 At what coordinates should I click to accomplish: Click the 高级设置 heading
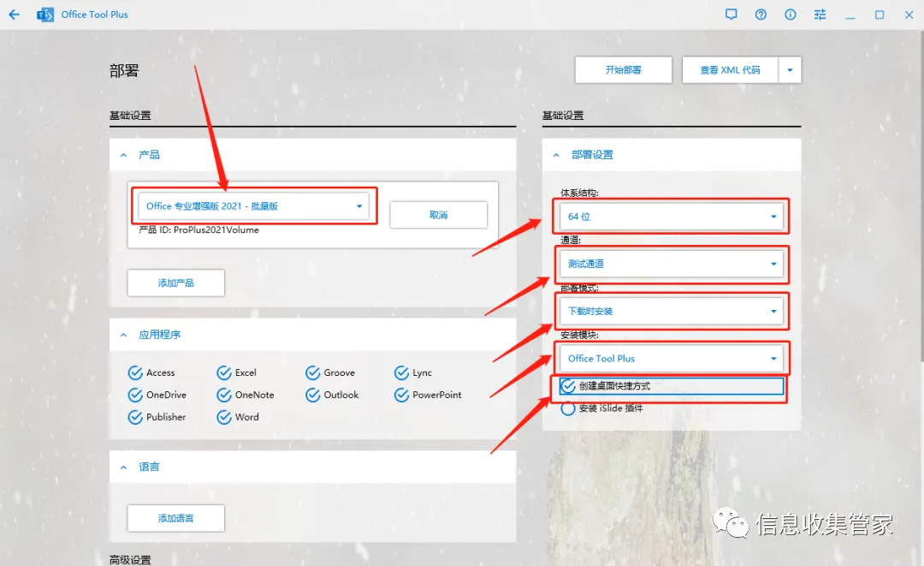tap(130, 559)
